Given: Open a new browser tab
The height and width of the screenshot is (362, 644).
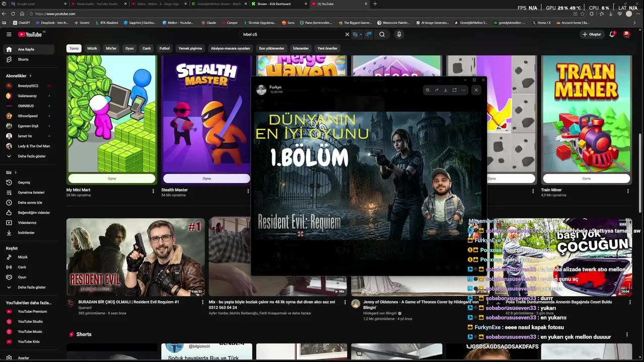Looking at the screenshot, I should point(374,4).
